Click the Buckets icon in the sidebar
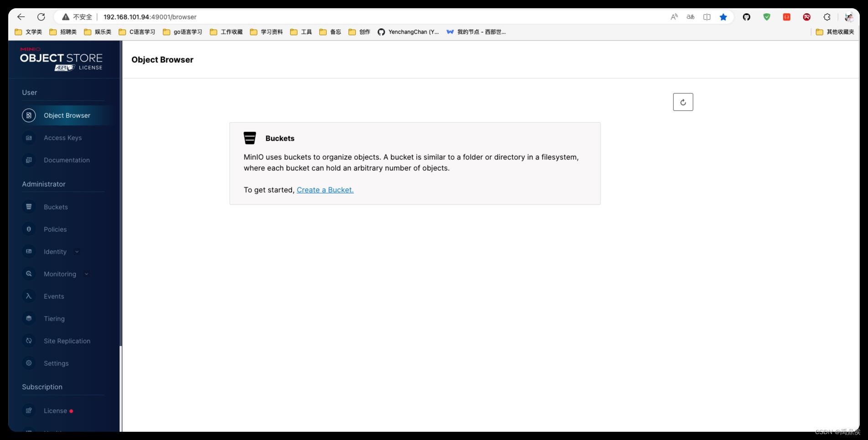The height and width of the screenshot is (440, 868). coord(29,207)
